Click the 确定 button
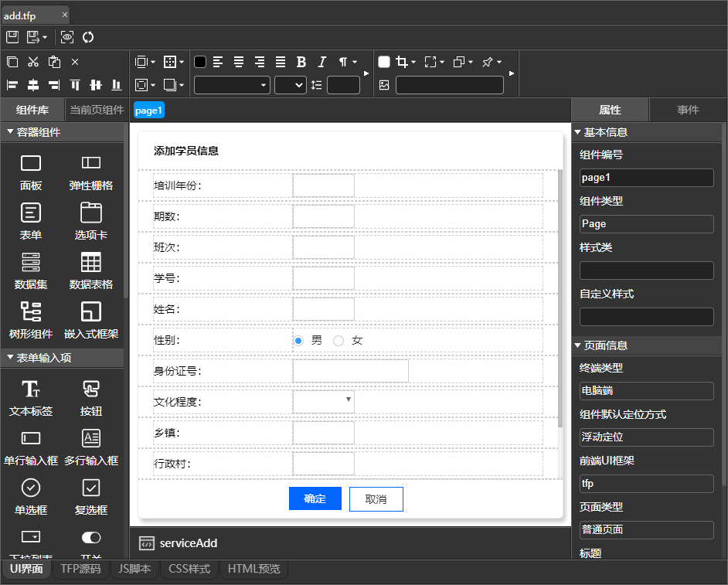The image size is (728, 585). [x=315, y=499]
